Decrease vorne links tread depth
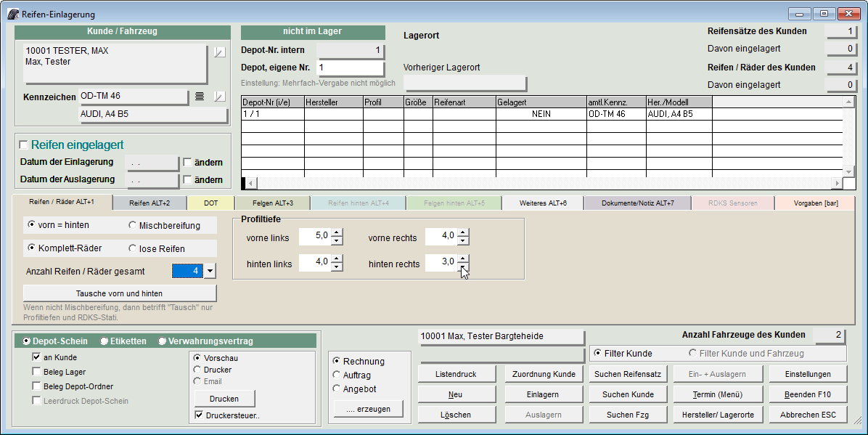Image resolution: width=868 pixels, height=435 pixels. tap(337, 240)
